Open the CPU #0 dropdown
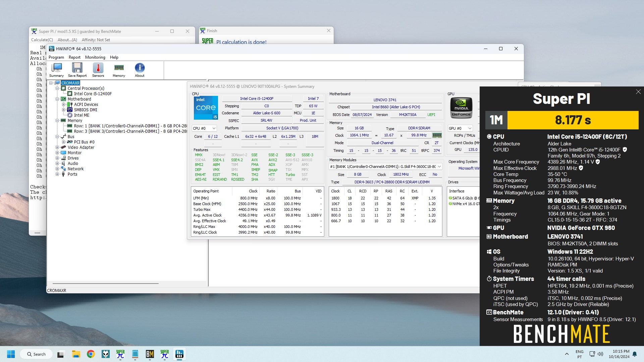 [x=204, y=128]
